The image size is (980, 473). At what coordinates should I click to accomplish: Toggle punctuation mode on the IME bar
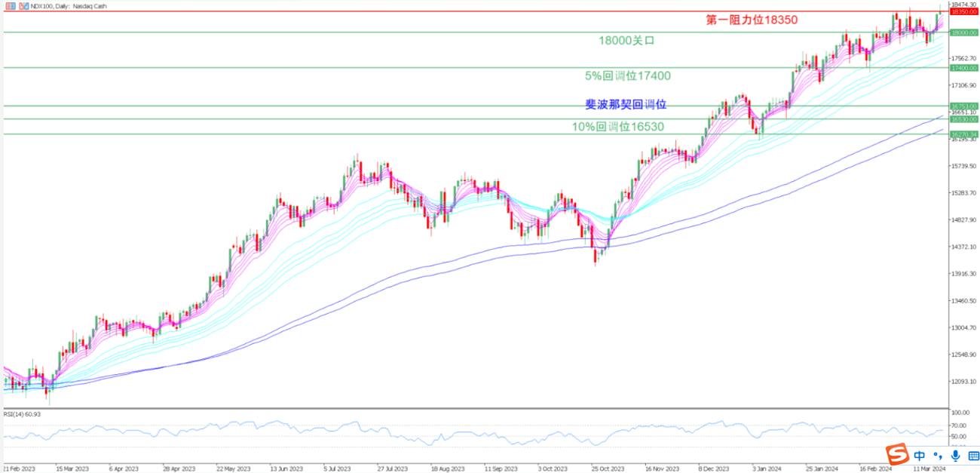click(937, 456)
